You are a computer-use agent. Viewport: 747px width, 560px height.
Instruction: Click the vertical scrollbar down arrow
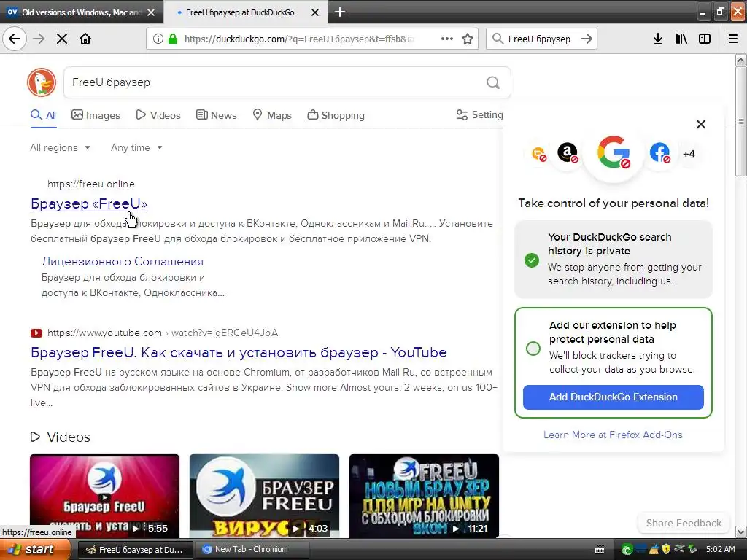pyautogui.click(x=741, y=532)
